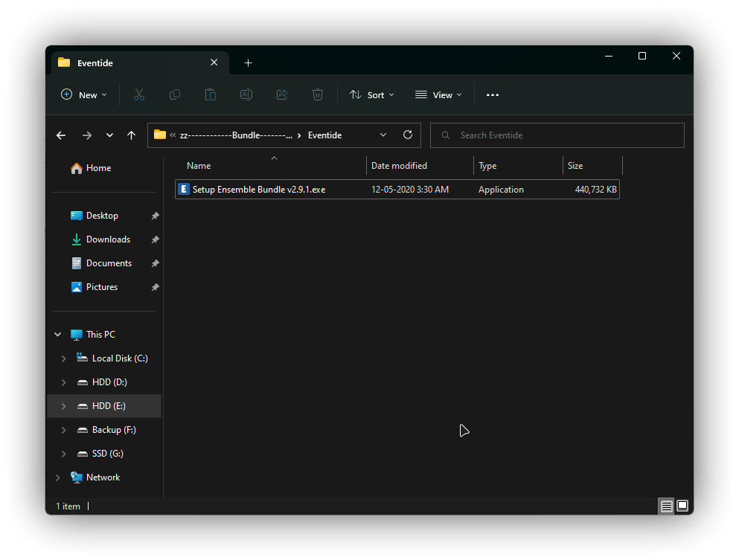Click the 440,732 KB size cell
Screen dimensions: 739x560
point(595,190)
